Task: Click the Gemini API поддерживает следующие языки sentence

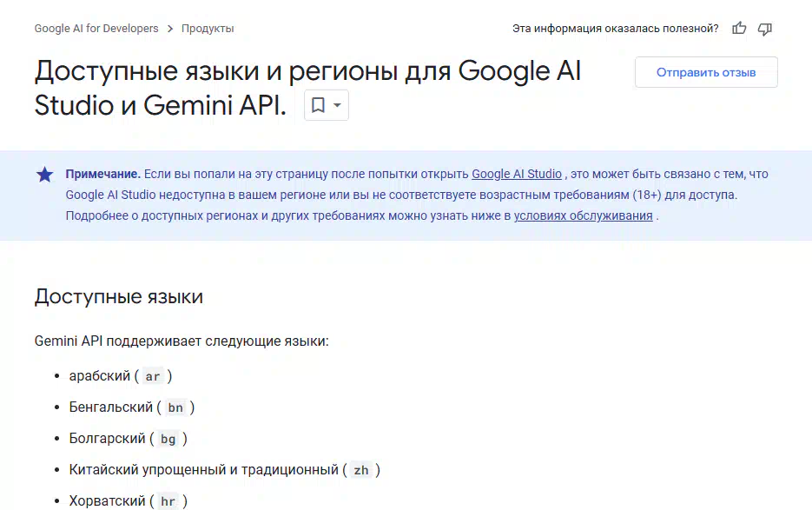Action: point(182,341)
